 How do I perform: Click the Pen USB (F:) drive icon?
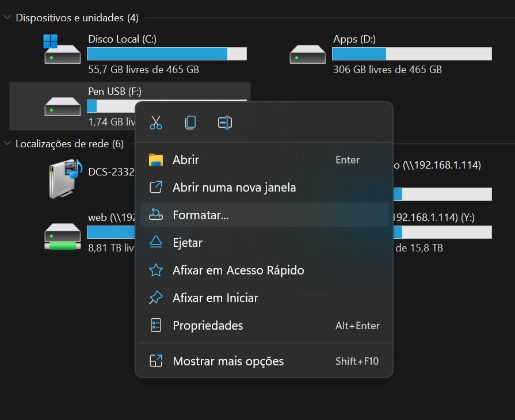pos(63,106)
